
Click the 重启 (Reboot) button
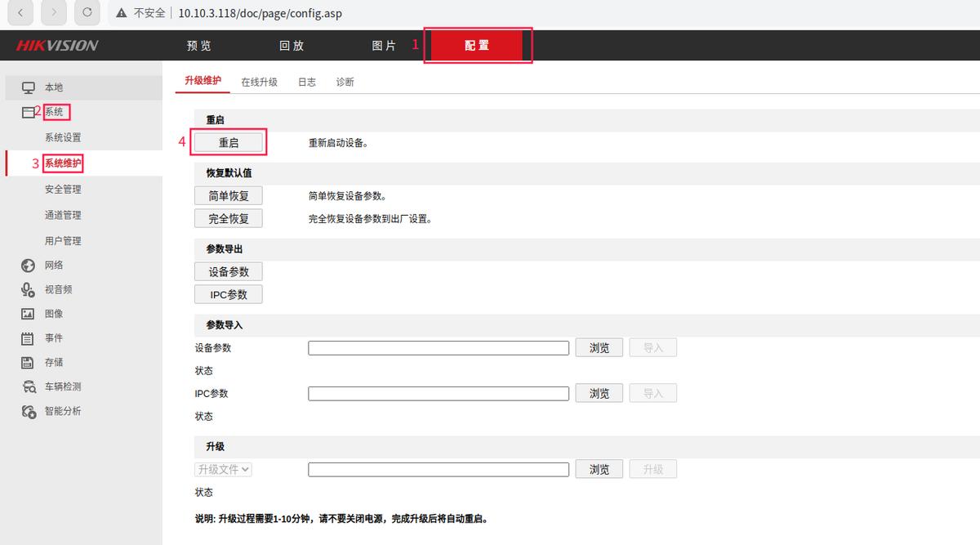228,141
